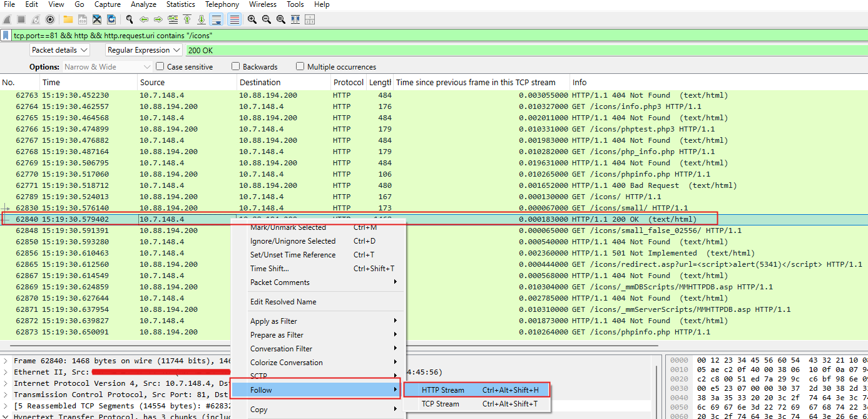Image resolution: width=868 pixels, height=419 pixels.
Task: Enable the Case sensitive checkbox
Action: tap(160, 66)
